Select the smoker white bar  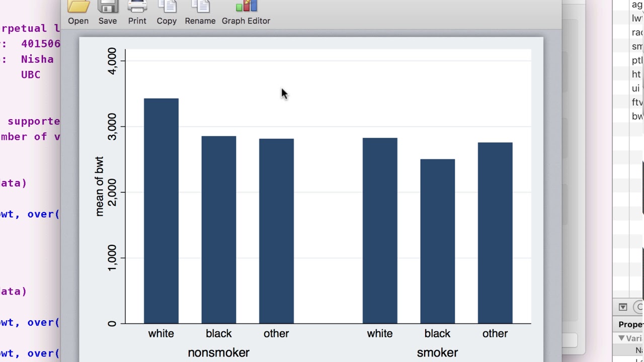click(380, 230)
